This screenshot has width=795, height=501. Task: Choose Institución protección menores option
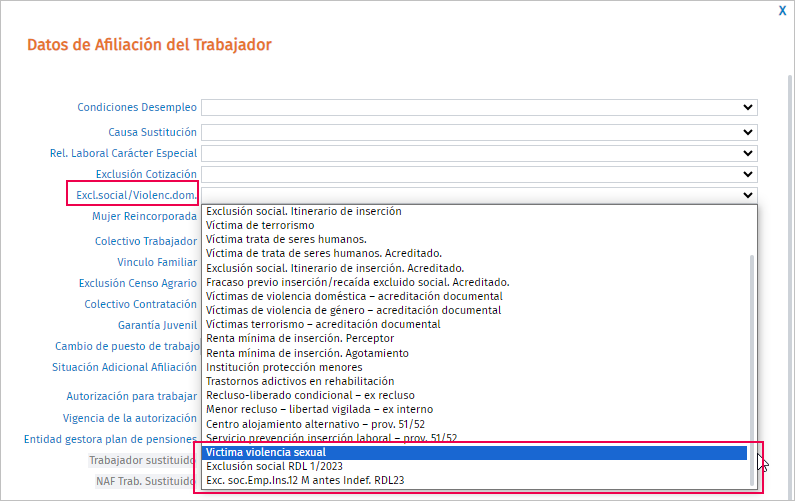coord(284,367)
